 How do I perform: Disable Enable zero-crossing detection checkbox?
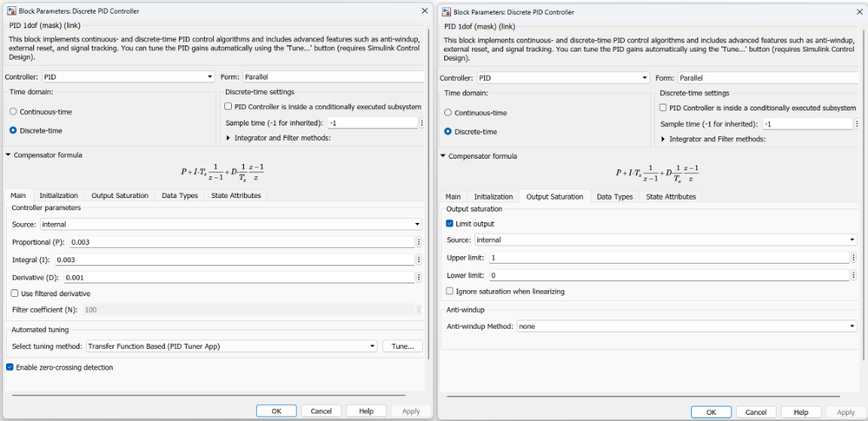(10, 367)
